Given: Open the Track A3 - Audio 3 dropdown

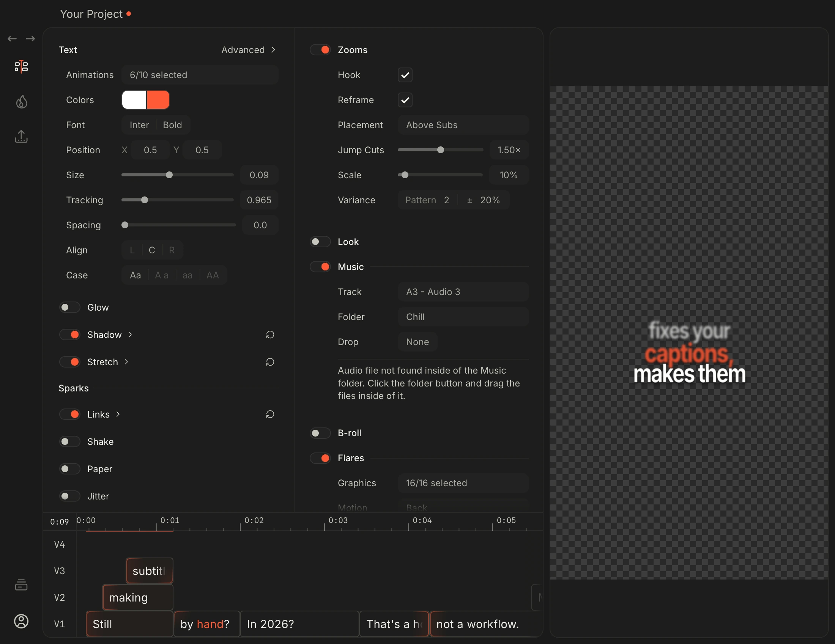Looking at the screenshot, I should [x=463, y=292].
